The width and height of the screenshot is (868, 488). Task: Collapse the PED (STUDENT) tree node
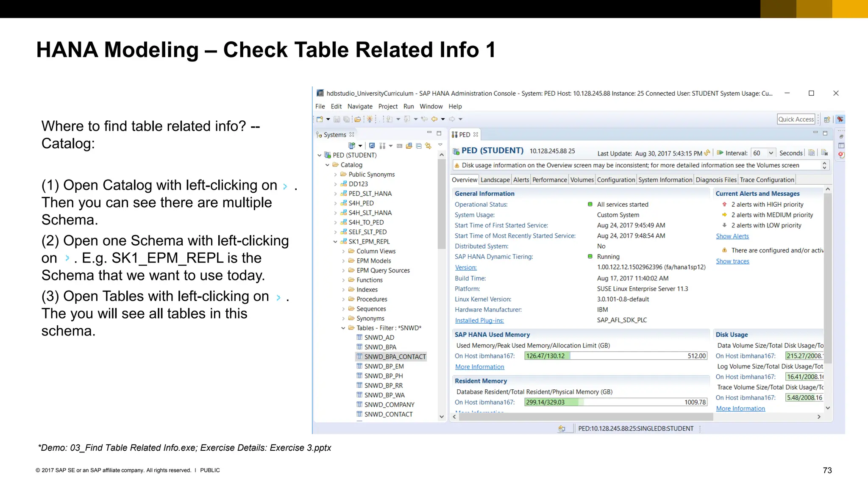[x=320, y=155]
